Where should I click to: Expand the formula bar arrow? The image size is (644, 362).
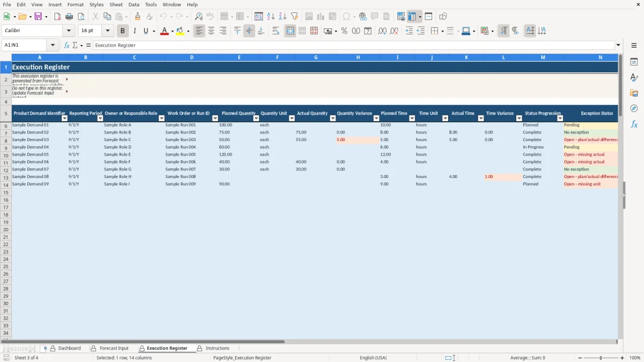click(x=618, y=45)
